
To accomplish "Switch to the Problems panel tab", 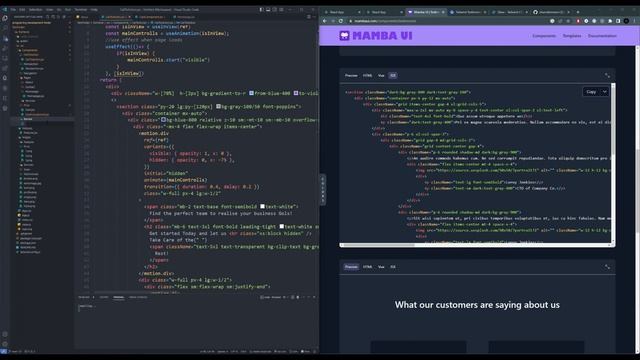I will [x=84, y=297].
